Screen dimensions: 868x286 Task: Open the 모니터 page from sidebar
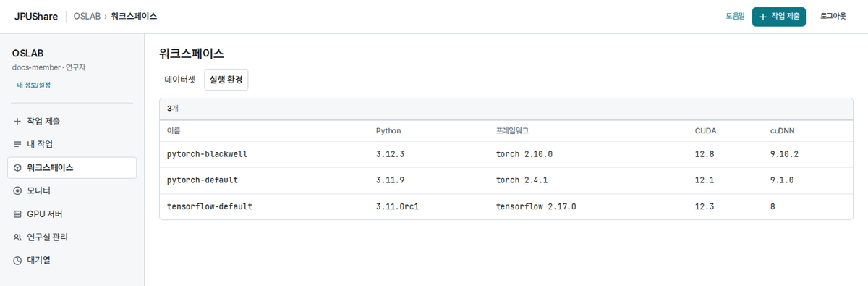coord(72,190)
